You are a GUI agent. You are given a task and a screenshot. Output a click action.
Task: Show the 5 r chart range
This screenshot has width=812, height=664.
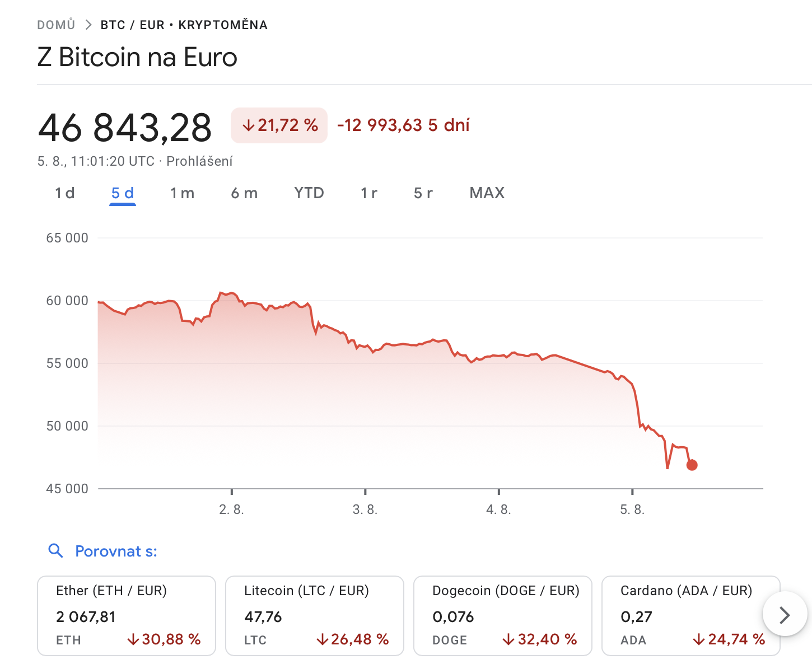(x=423, y=193)
